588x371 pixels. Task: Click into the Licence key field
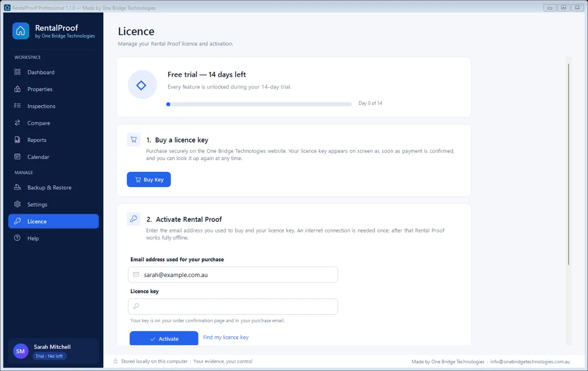[233, 306]
